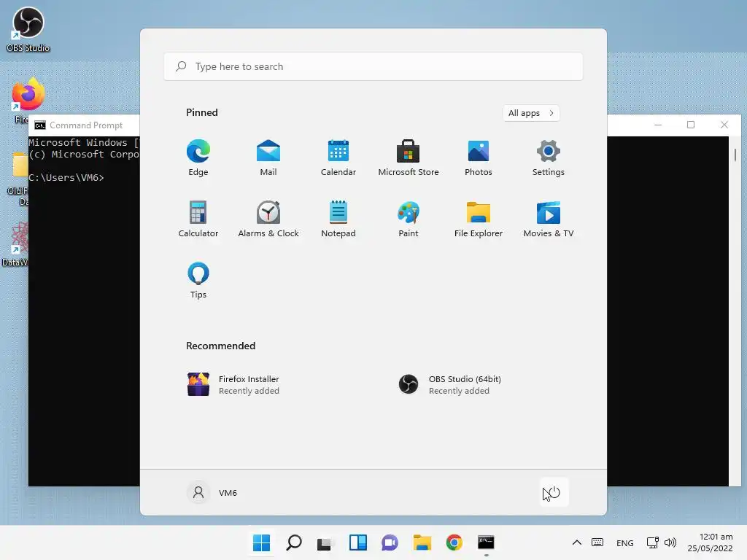Viewport: 747px width, 560px height.
Task: Open Teams Chat from taskbar
Action: pos(390,542)
